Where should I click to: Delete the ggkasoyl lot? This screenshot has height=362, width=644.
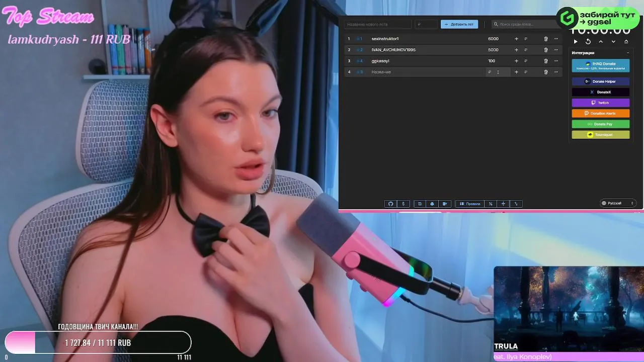click(x=546, y=61)
